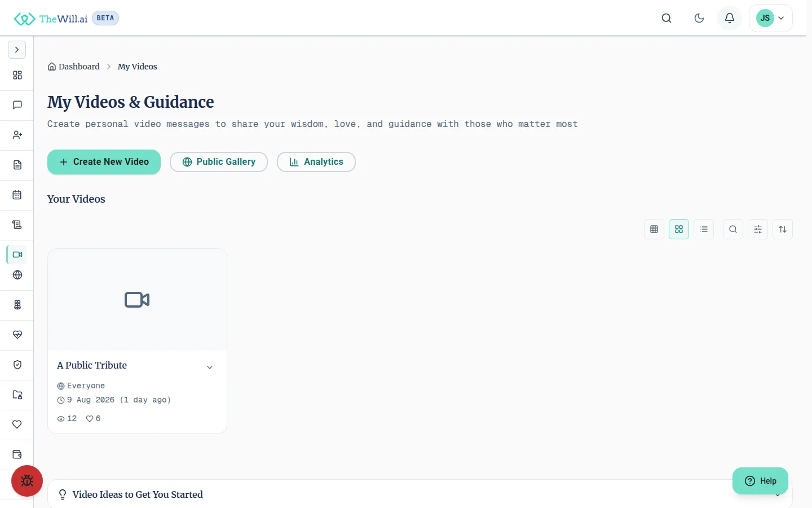Image resolution: width=812 pixels, height=508 pixels.
Task: Open the A Public Tribute video thumbnail
Action: pos(137,300)
